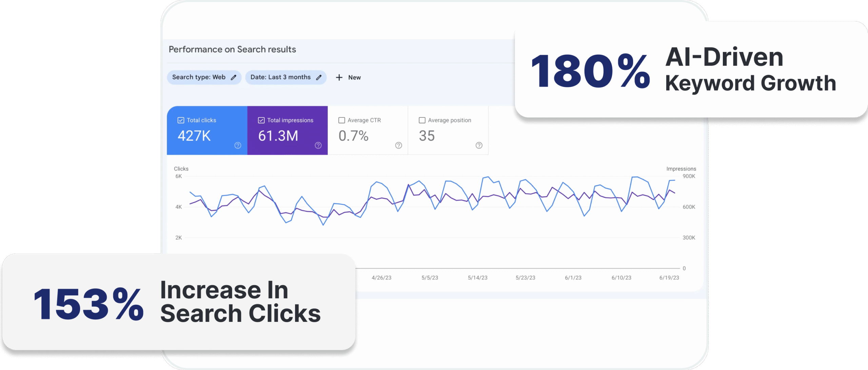Uncheck the Total impressions checkbox
868x370 pixels.
coord(261,120)
